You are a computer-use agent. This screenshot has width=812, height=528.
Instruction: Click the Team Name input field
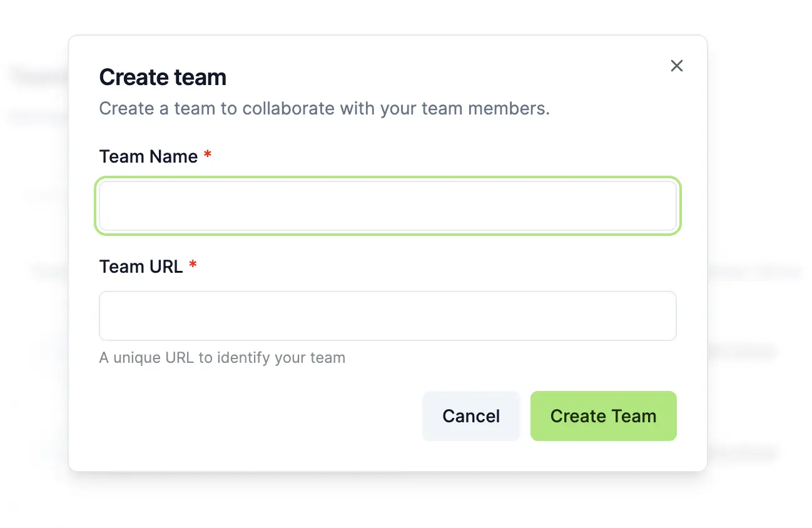[387, 206]
